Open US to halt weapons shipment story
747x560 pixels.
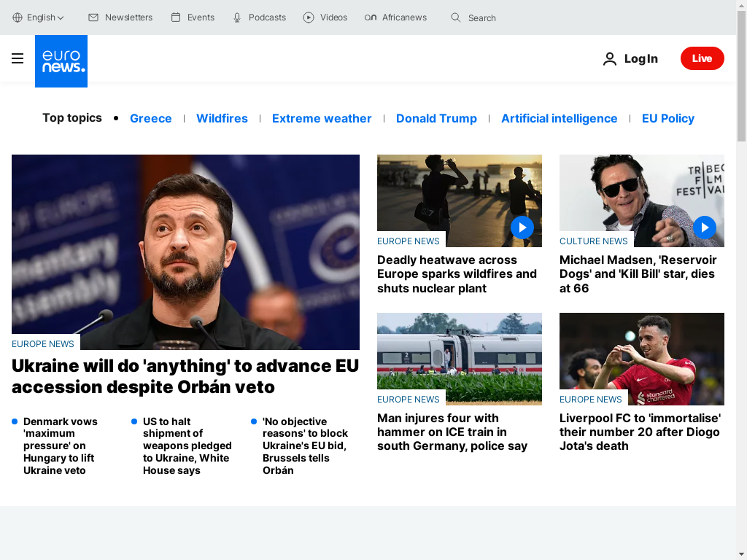187,446
